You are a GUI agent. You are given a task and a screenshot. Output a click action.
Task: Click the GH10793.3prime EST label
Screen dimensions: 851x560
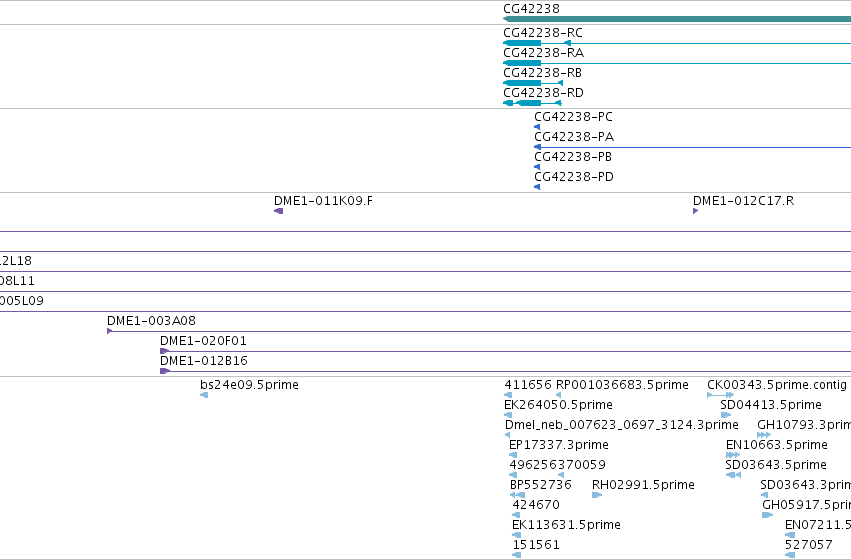click(804, 425)
